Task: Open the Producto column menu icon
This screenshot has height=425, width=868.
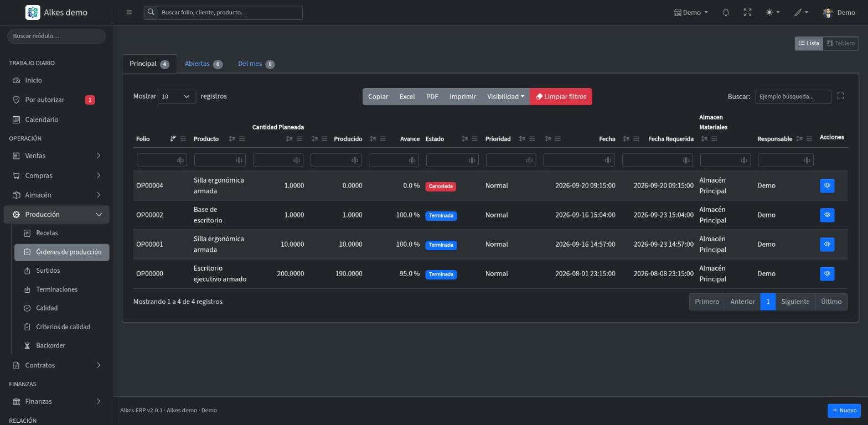Action: (x=241, y=139)
